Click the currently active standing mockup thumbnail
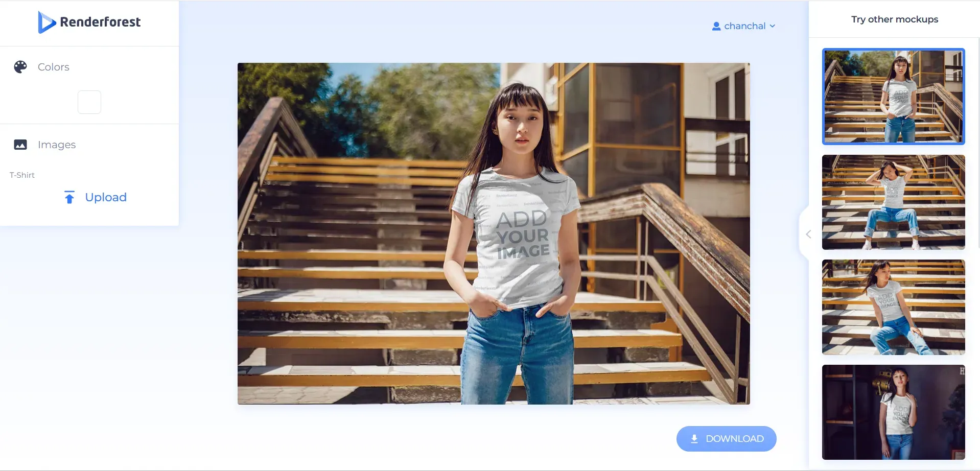The height and width of the screenshot is (471, 980). click(893, 97)
